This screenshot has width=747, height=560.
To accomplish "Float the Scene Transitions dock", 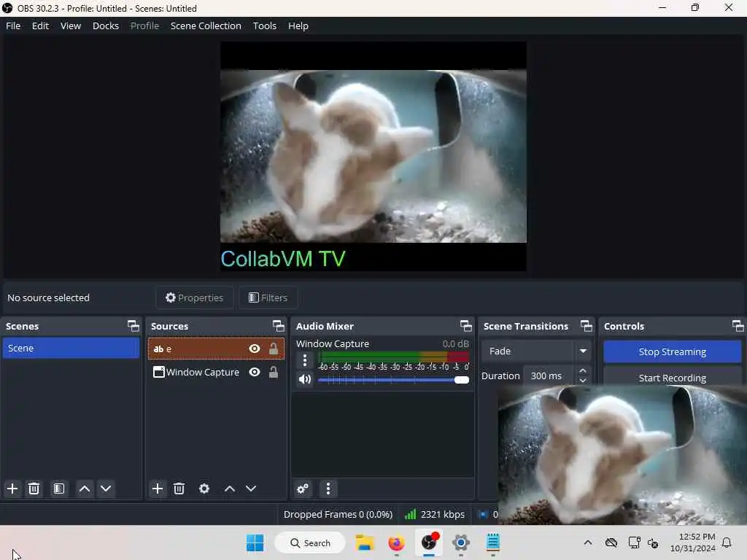I will click(587, 326).
